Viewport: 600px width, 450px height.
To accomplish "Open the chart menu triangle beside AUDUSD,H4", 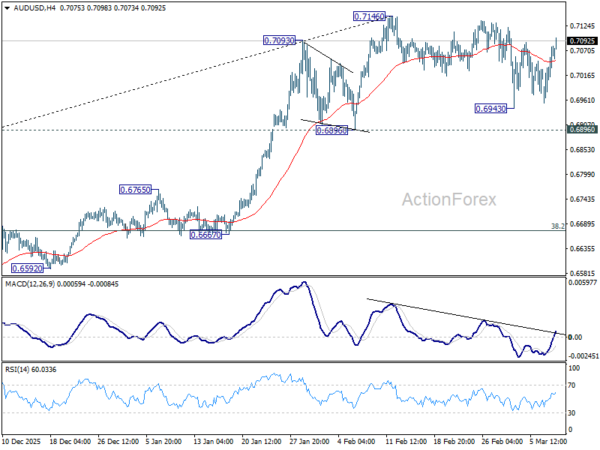I will [7, 8].
